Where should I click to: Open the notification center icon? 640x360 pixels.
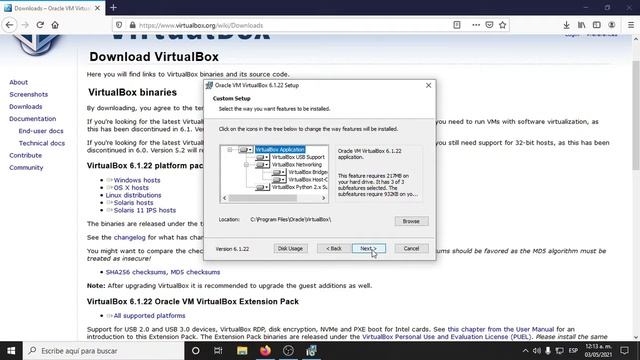[624, 351]
